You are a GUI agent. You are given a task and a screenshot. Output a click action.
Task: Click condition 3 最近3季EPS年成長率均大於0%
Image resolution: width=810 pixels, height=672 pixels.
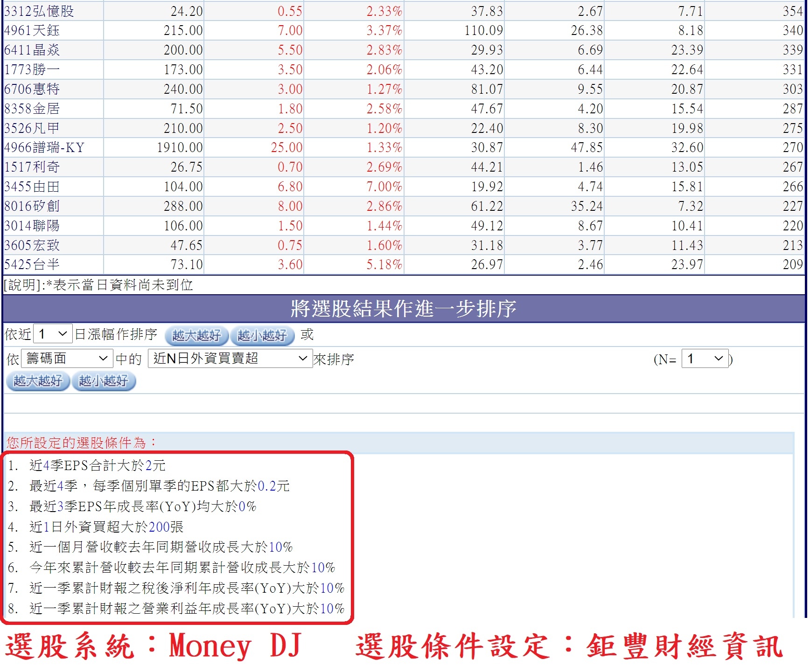coord(143,506)
